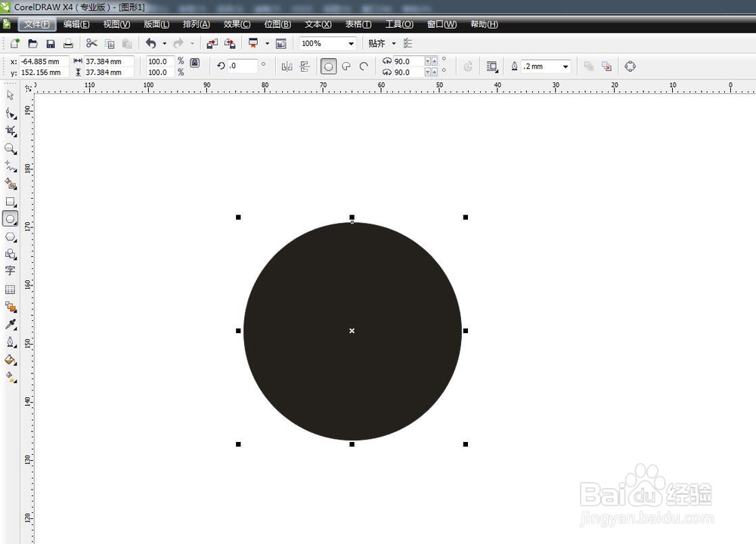Viewport: 756px width, 544px height.
Task: Open the 帮助(H) menu
Action: 484,24
